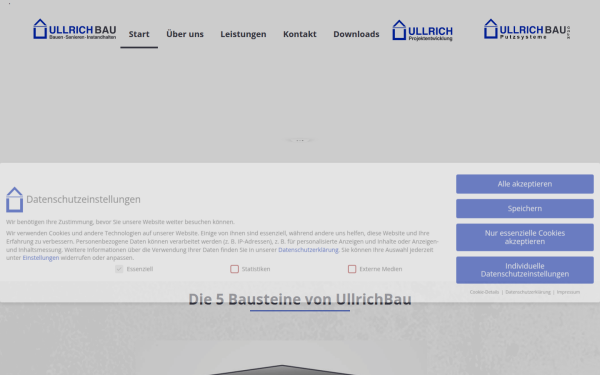Open the Ullrich Projektentwicklung logo link

[x=422, y=30]
